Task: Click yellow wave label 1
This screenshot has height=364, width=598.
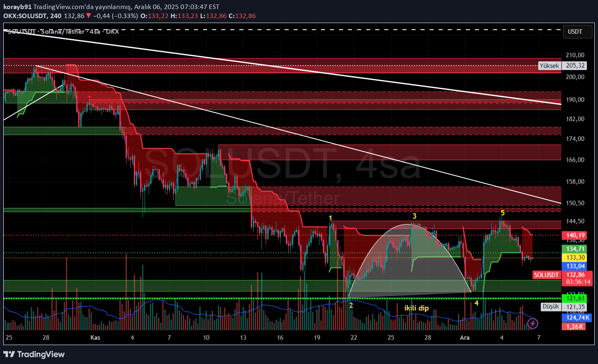Action: tap(330, 218)
